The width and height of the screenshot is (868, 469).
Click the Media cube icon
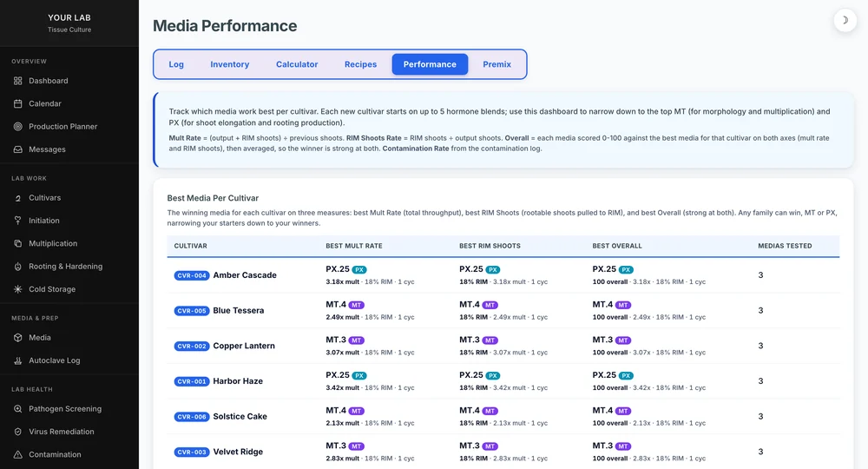coord(17,338)
